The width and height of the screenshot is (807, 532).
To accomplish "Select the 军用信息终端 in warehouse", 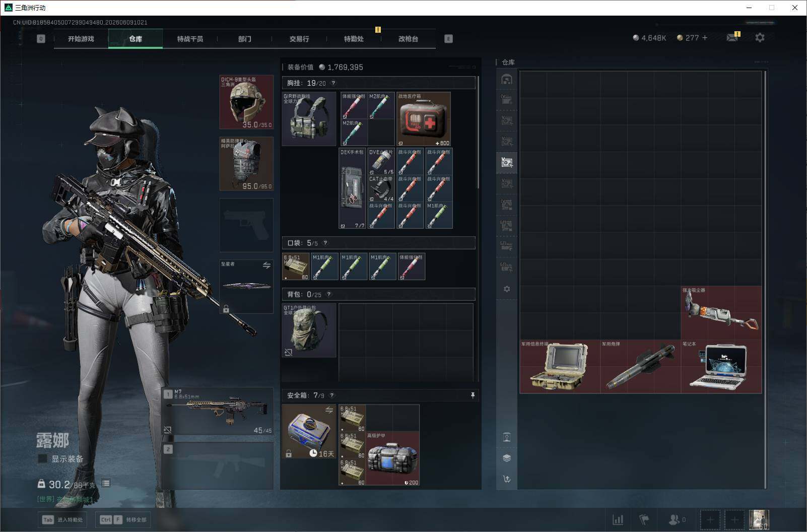I will point(560,366).
